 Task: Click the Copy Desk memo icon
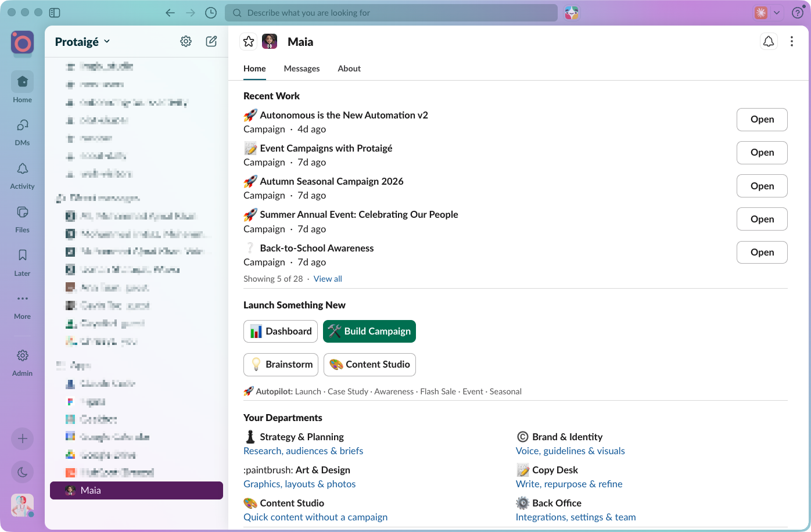[523, 470]
